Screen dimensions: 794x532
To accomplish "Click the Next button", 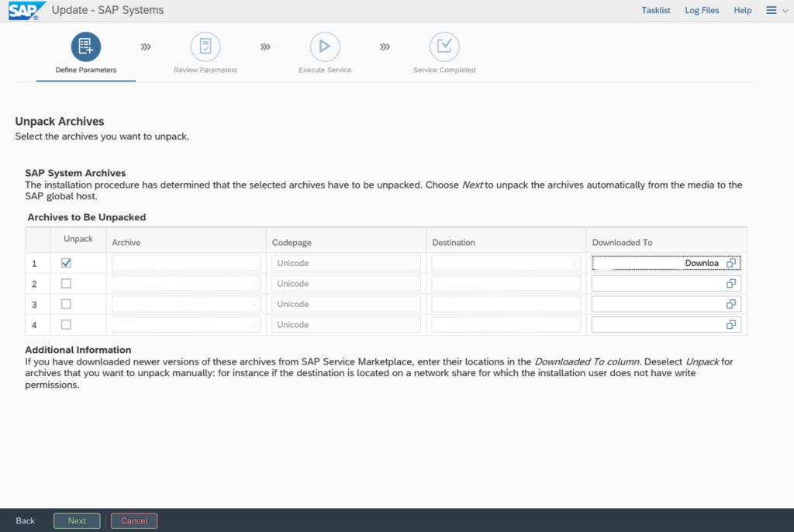I will 77,521.
